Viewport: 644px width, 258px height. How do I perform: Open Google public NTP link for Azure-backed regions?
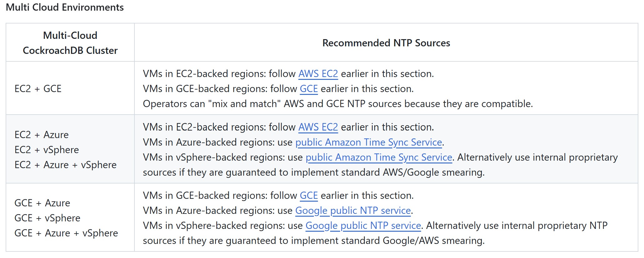click(x=353, y=211)
